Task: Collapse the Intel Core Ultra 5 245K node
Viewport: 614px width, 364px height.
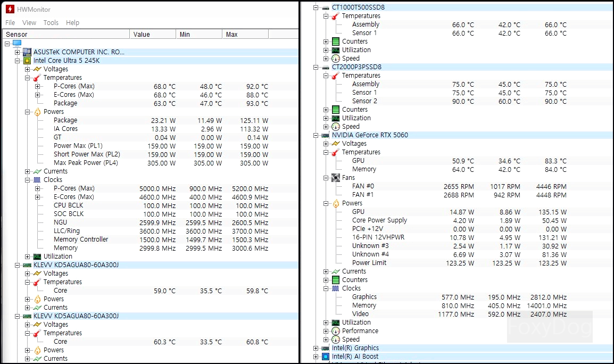Action: click(x=17, y=61)
